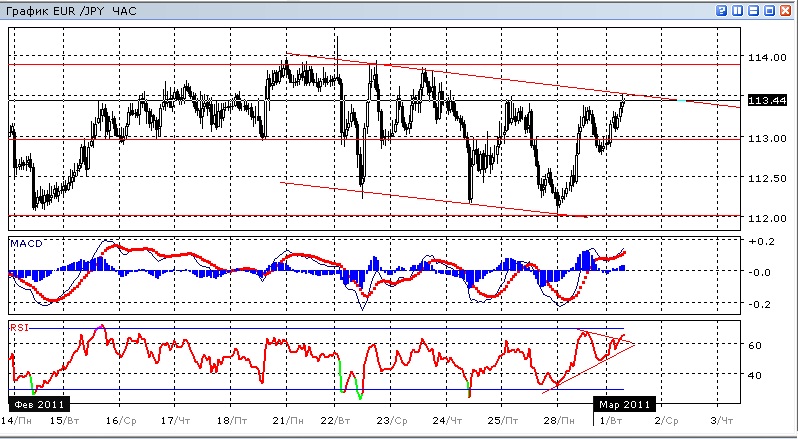Click the 112.50 price axis label

pos(767,179)
